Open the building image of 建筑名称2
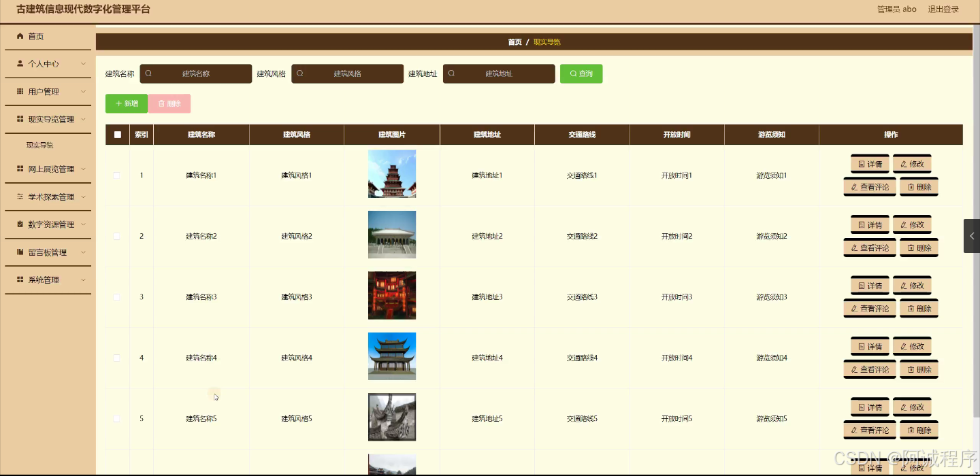The width and height of the screenshot is (980, 476). [x=392, y=235]
